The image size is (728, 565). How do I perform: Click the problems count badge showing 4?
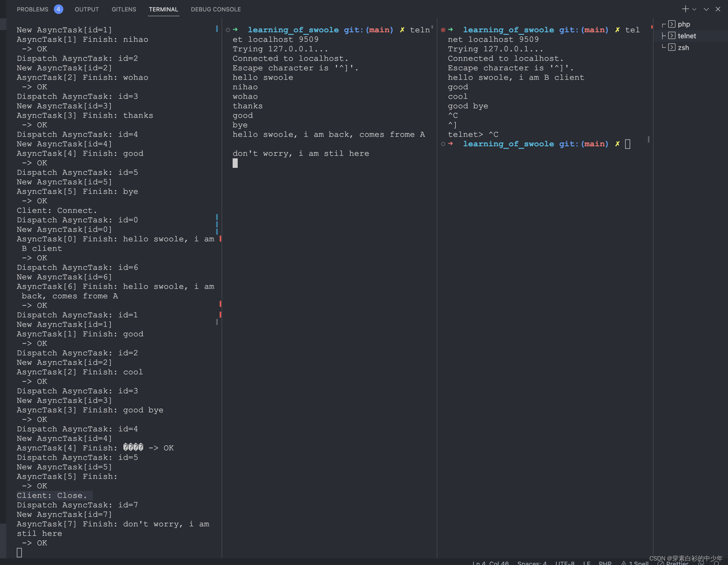(58, 9)
